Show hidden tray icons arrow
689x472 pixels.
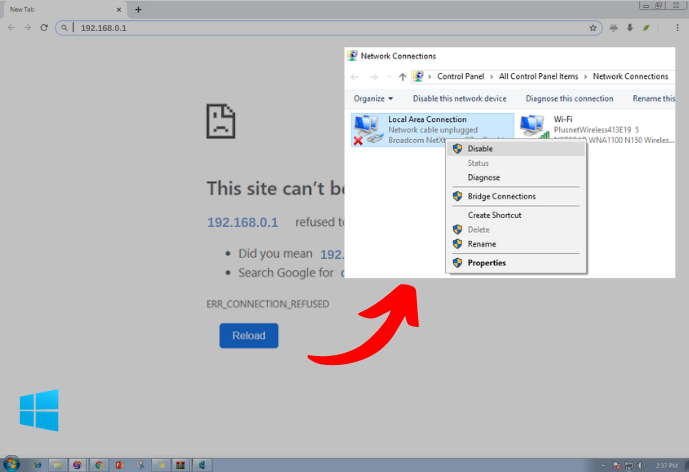[x=603, y=465]
